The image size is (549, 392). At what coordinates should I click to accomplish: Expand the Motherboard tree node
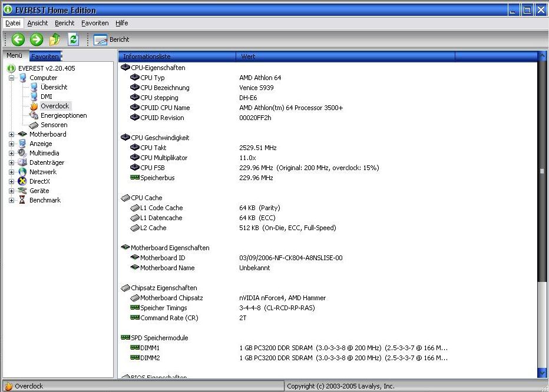point(12,134)
